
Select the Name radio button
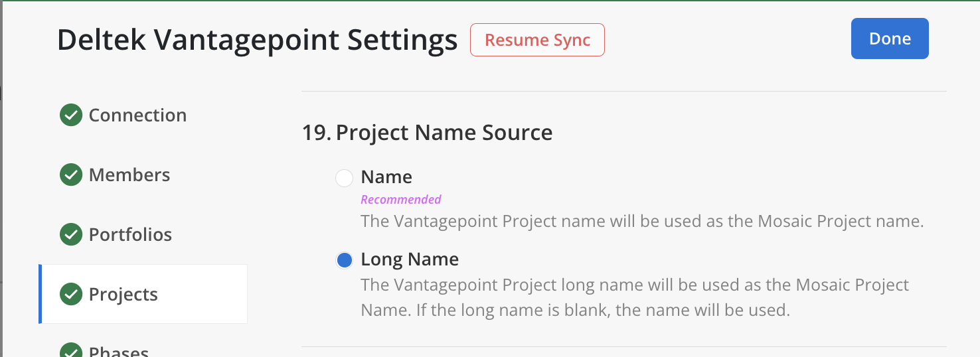point(344,178)
